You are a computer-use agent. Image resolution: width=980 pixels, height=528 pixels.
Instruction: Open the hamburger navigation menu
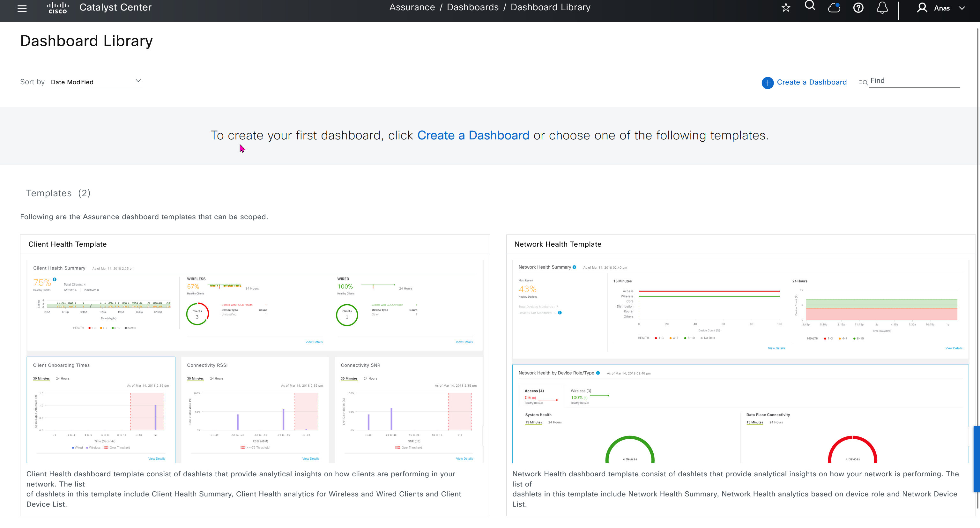(22, 8)
